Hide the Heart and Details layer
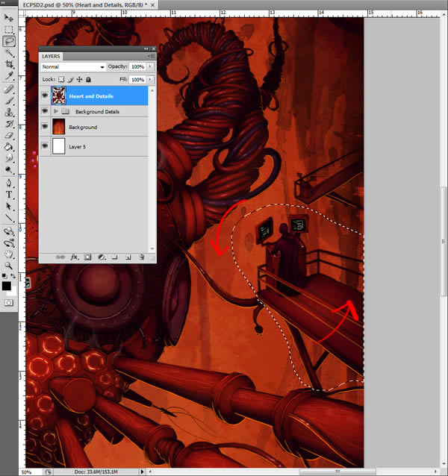The width and height of the screenshot is (448, 476). [x=45, y=95]
